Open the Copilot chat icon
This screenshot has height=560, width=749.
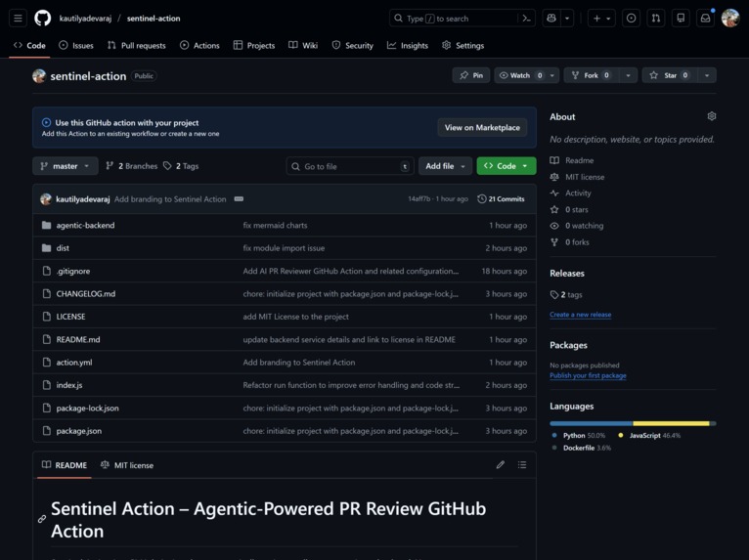tap(551, 19)
